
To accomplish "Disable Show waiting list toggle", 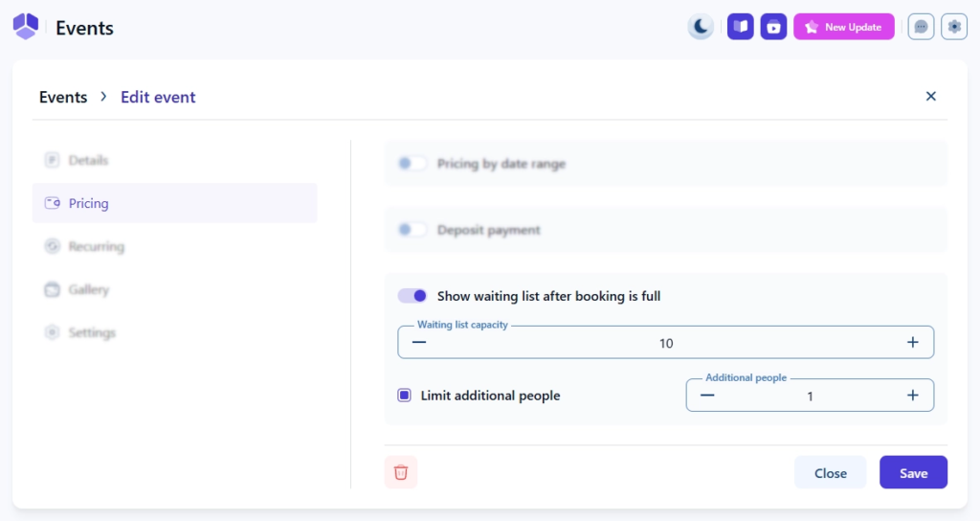I will (412, 296).
